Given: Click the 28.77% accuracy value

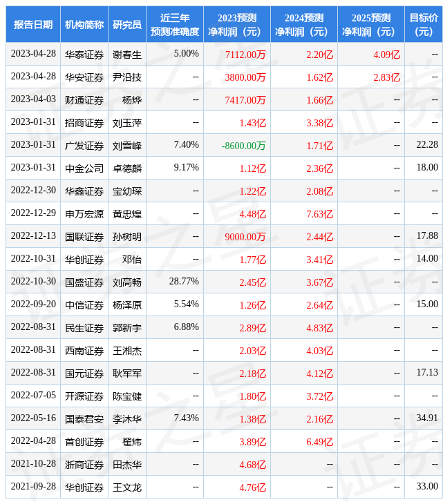Looking at the screenshot, I should pyautogui.click(x=184, y=282).
